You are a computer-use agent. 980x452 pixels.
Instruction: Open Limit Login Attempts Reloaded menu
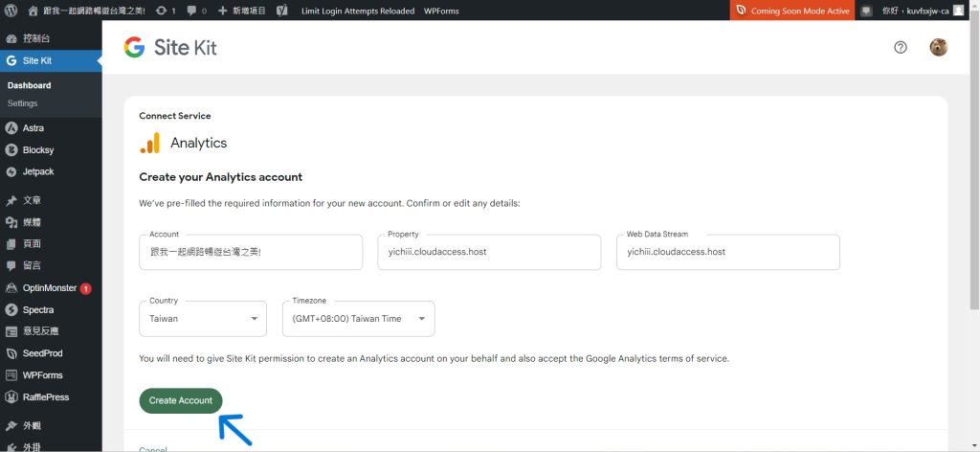pos(358,11)
